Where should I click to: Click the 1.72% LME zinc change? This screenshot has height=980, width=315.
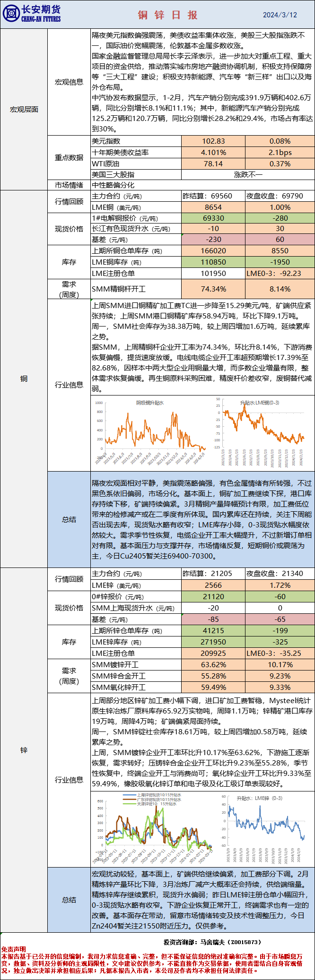[x=280, y=585]
